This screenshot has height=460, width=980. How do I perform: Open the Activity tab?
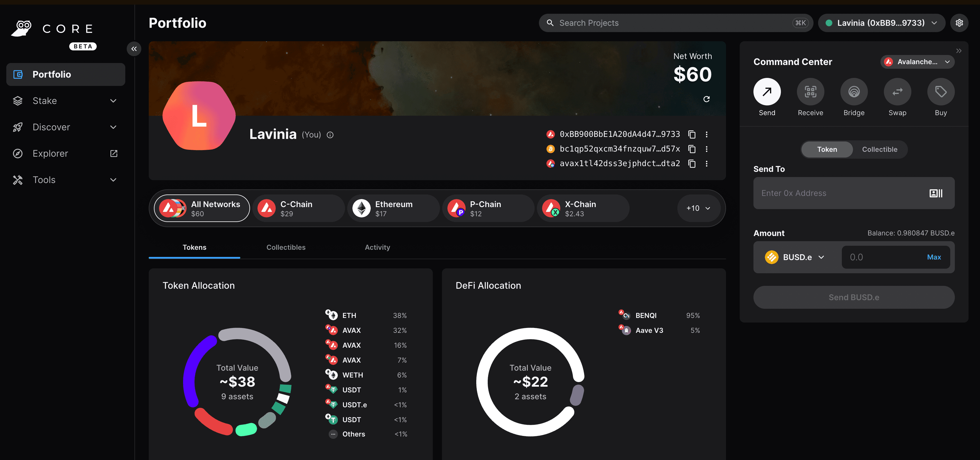[x=377, y=247]
